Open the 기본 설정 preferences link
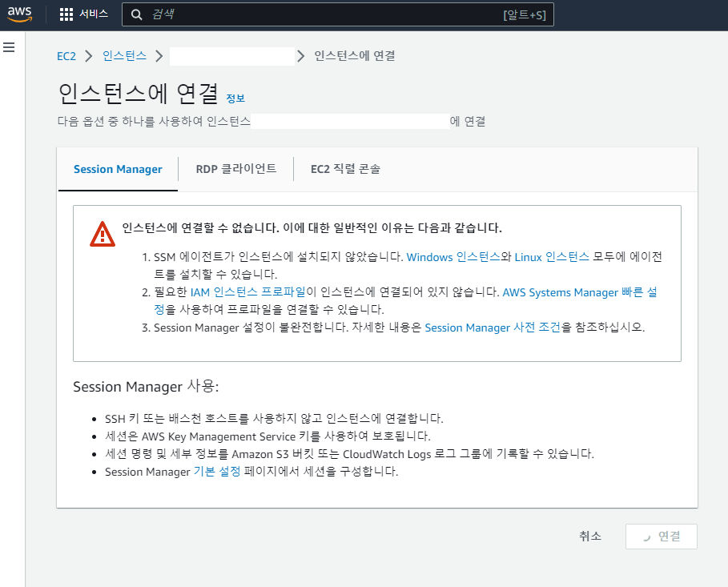Screen dimensions: 728x587 pos(217,472)
